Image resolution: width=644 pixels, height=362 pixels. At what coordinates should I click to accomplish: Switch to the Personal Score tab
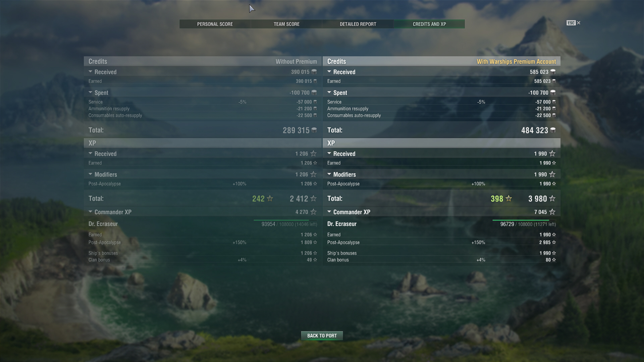[x=215, y=24]
